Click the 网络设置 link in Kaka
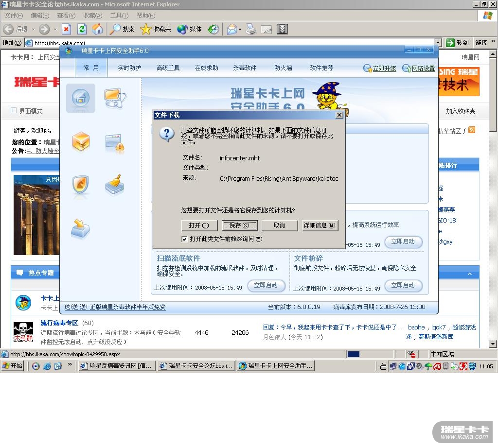Image resolution: width=498 pixels, height=448 pixels. [424, 68]
